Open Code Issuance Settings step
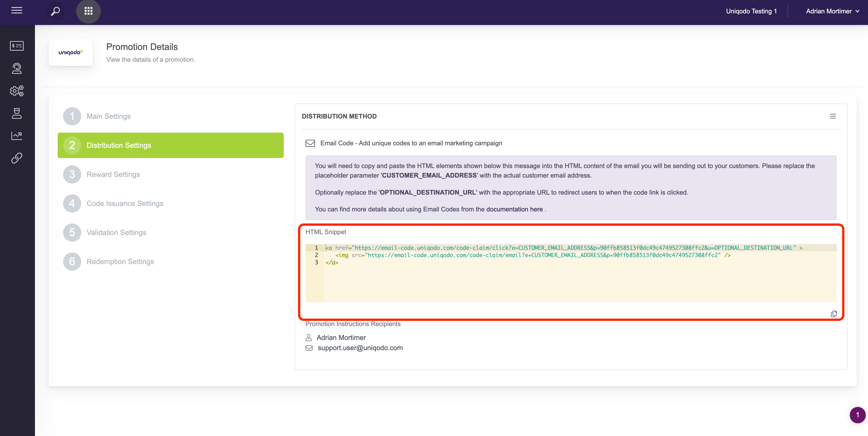868x436 pixels. (x=125, y=203)
